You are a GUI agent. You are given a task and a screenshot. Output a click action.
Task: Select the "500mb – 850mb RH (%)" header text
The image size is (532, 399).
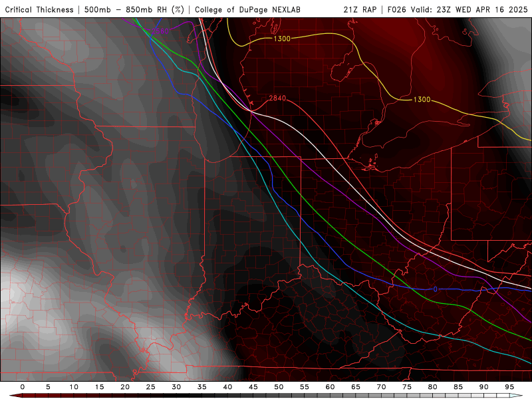(x=134, y=9)
